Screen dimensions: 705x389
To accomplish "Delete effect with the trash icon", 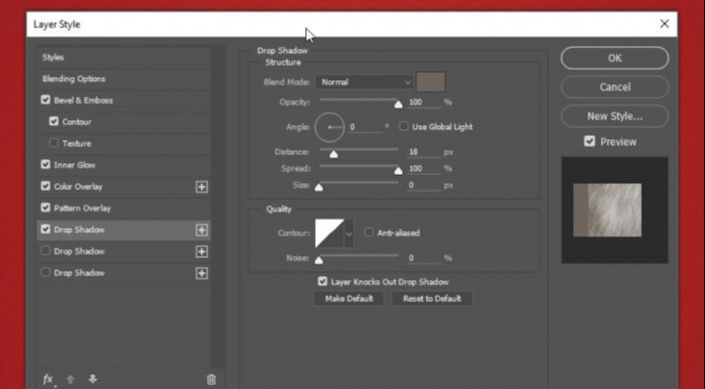I will (x=211, y=380).
